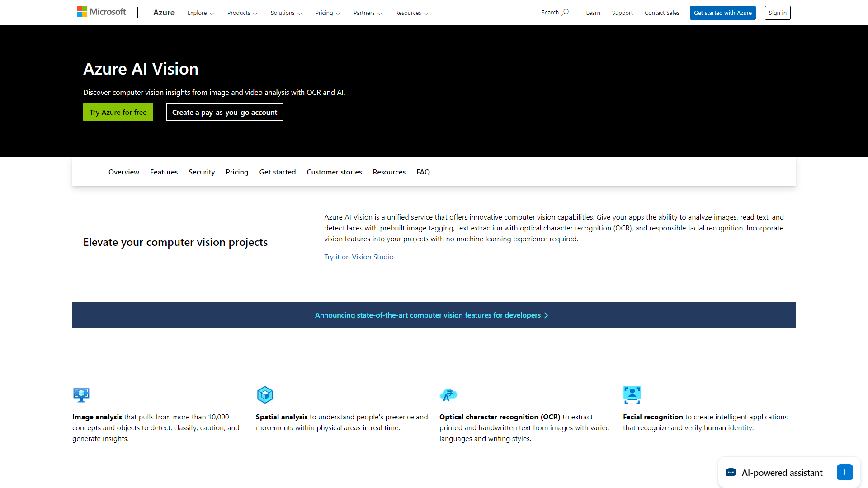Click Try it on Vision Studio link

pos(359,257)
